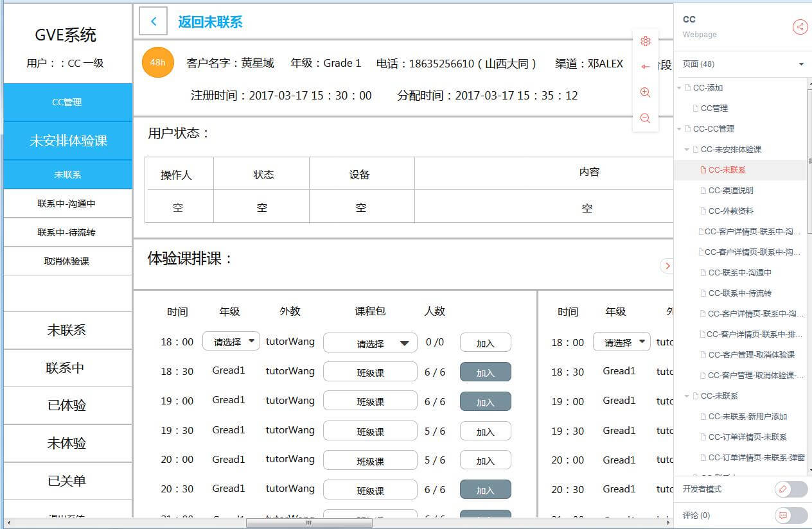Select 联系中-沟通中 in the left sidebar

tap(67, 204)
